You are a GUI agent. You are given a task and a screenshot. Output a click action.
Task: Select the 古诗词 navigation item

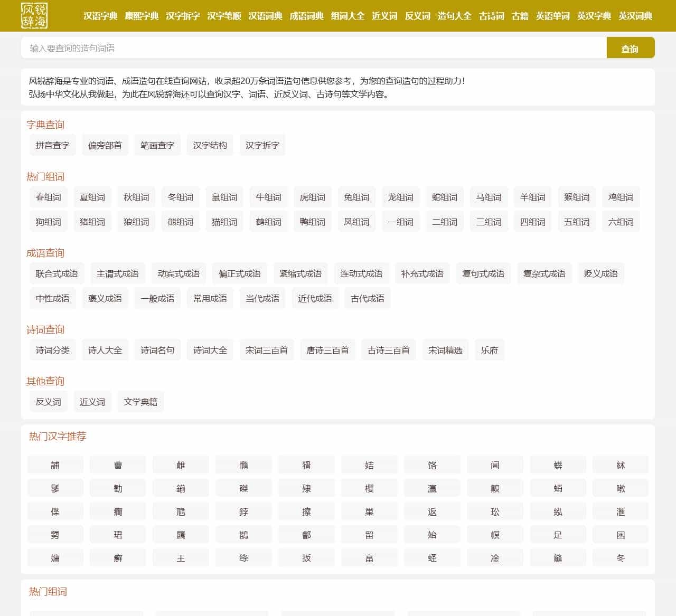tap(492, 16)
